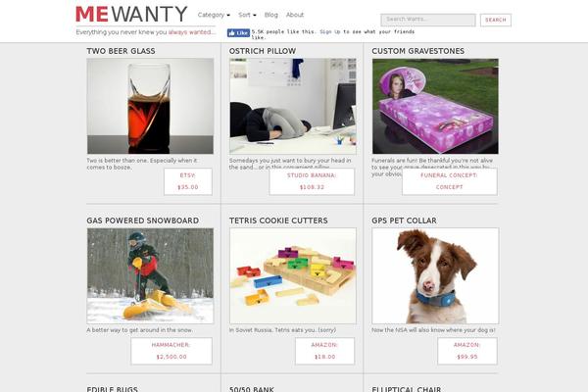View the Custom Gravestones picture

435,106
